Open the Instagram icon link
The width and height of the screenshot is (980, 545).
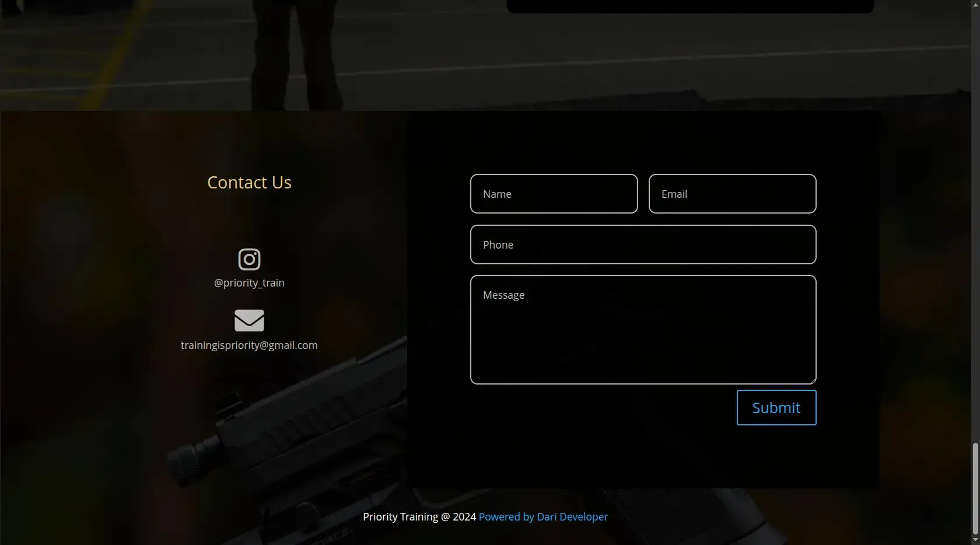point(249,259)
